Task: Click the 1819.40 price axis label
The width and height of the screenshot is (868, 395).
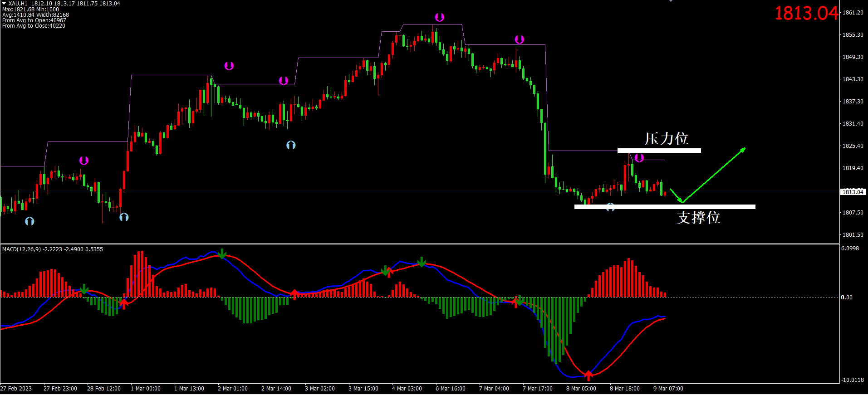Action: (853, 168)
